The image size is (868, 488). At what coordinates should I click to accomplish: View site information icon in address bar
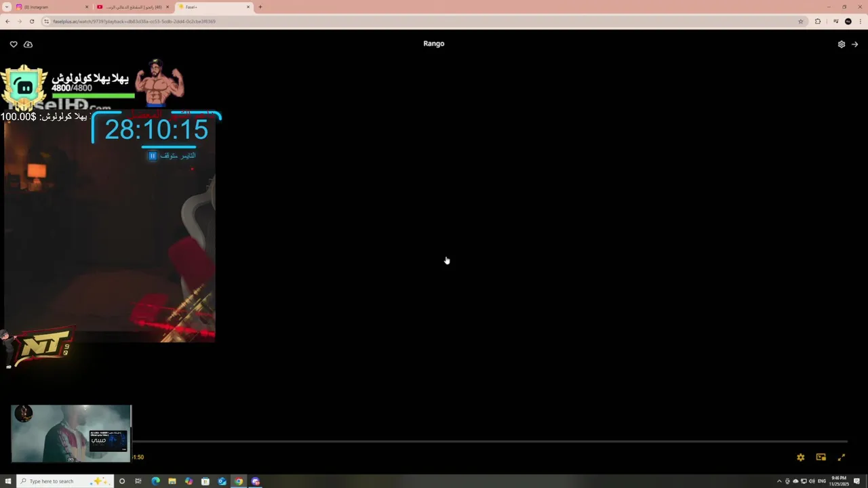point(47,21)
